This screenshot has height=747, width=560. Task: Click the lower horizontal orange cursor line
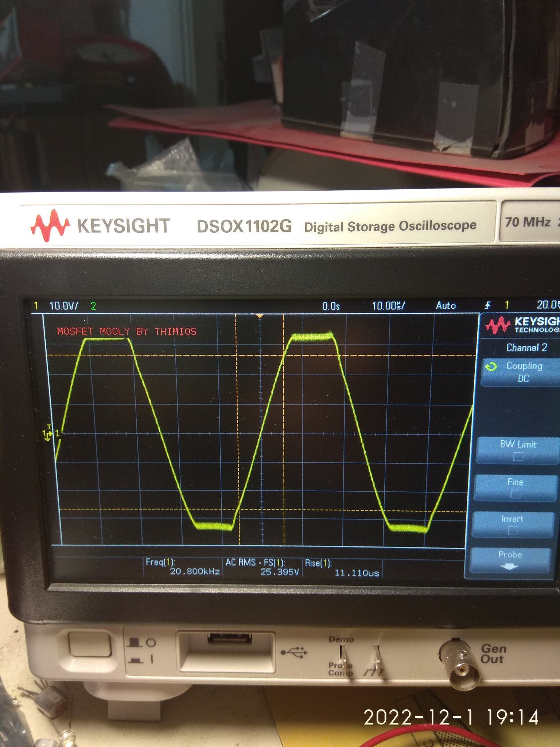click(262, 510)
